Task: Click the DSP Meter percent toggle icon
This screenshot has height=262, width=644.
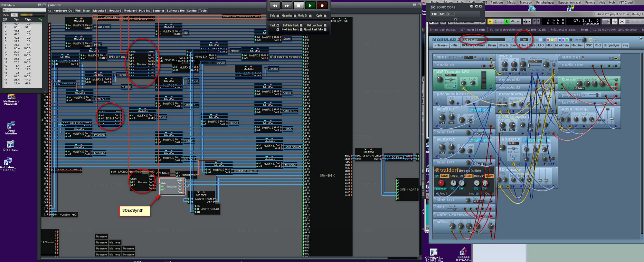Action: click(x=40, y=19)
